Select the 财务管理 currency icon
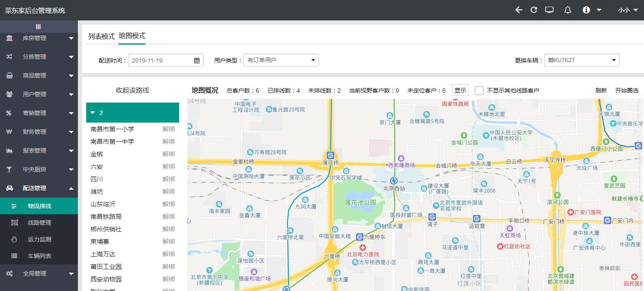Viewport: 644px width, 291px height. pos(9,132)
